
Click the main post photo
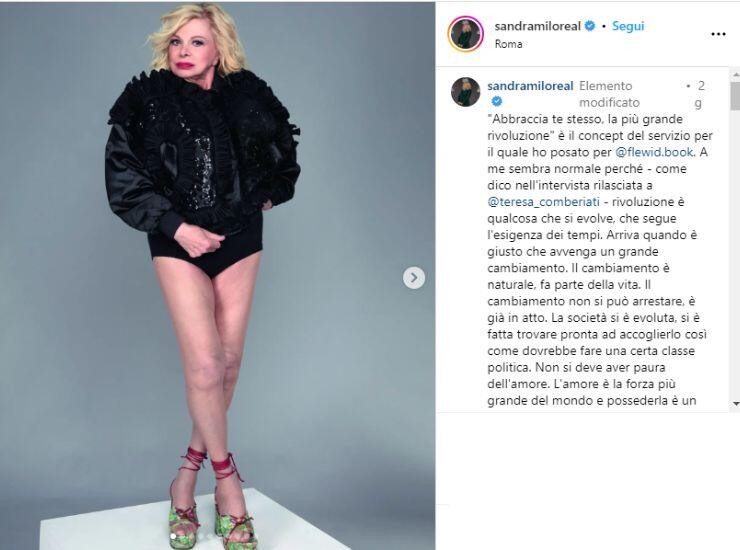pyautogui.click(x=218, y=275)
